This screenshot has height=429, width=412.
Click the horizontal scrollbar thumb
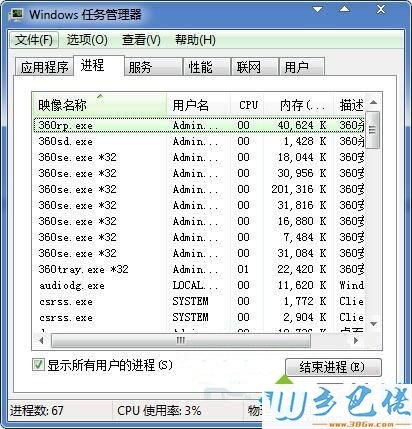(181, 340)
